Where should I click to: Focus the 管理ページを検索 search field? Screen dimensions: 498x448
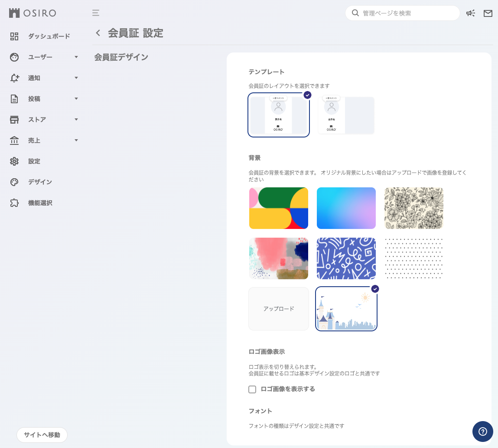(402, 13)
